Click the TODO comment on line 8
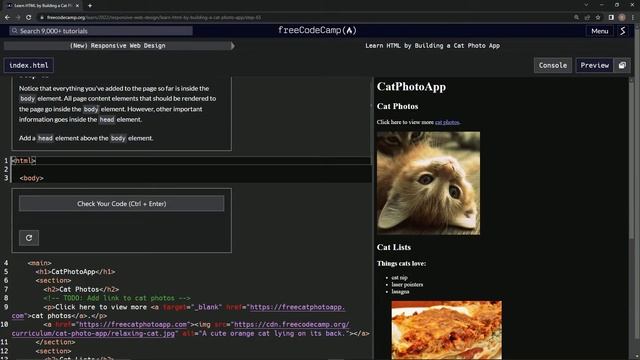The image size is (640, 360). tap(117, 298)
